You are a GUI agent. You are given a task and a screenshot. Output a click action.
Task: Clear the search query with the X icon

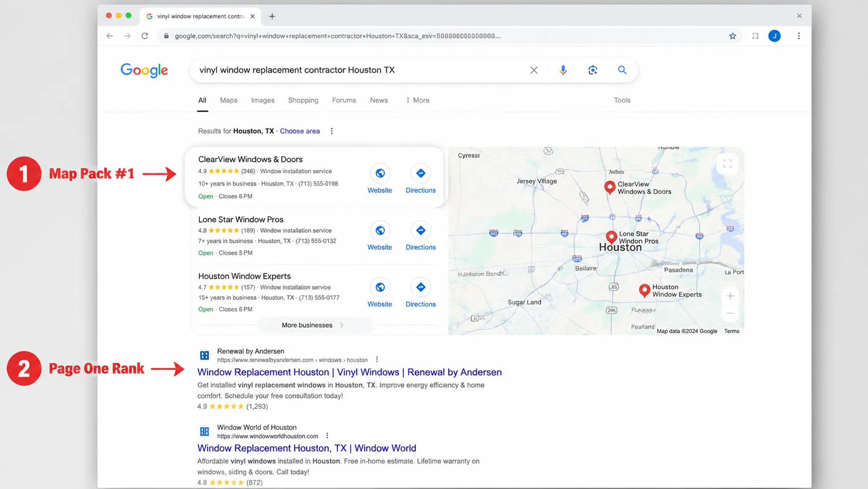tap(534, 70)
